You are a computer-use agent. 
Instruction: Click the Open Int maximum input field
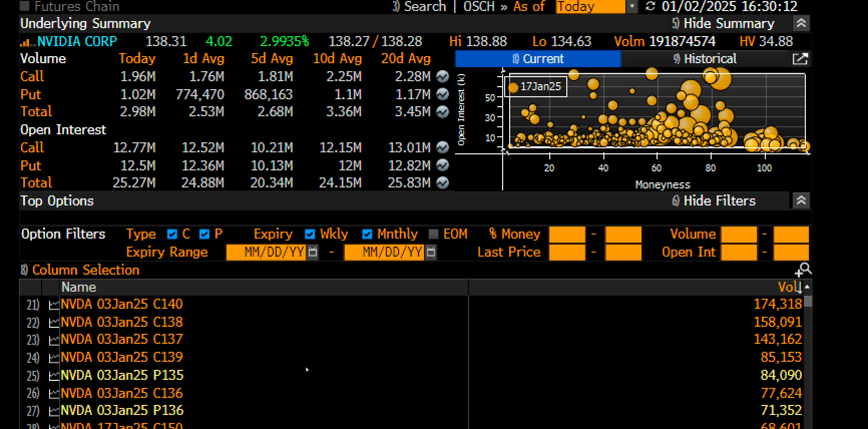[x=791, y=252]
